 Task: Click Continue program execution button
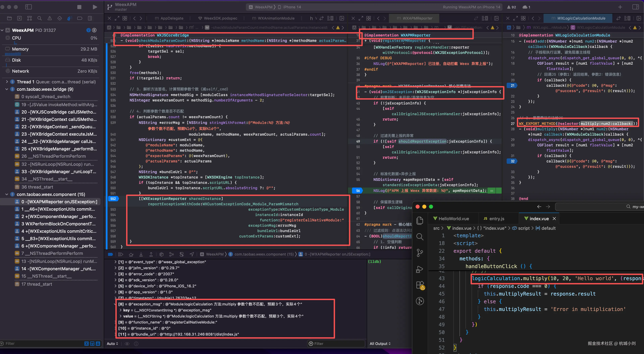[x=121, y=254]
